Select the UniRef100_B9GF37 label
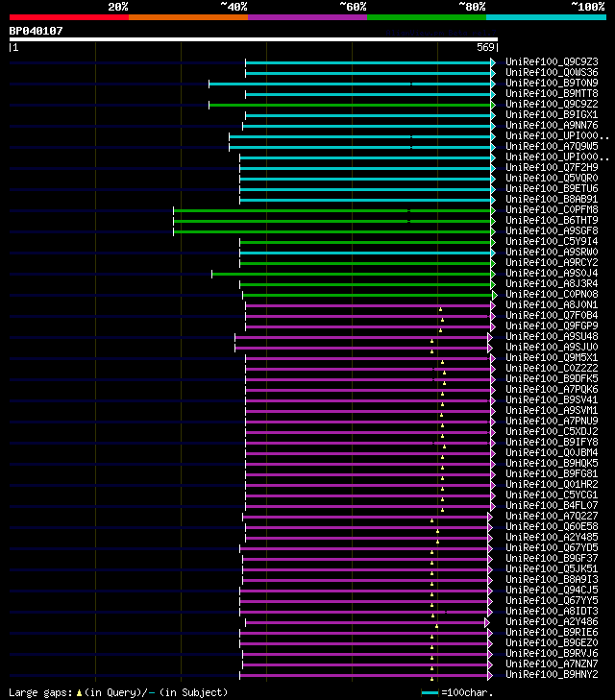This screenshot has height=700, width=615. 552,559
